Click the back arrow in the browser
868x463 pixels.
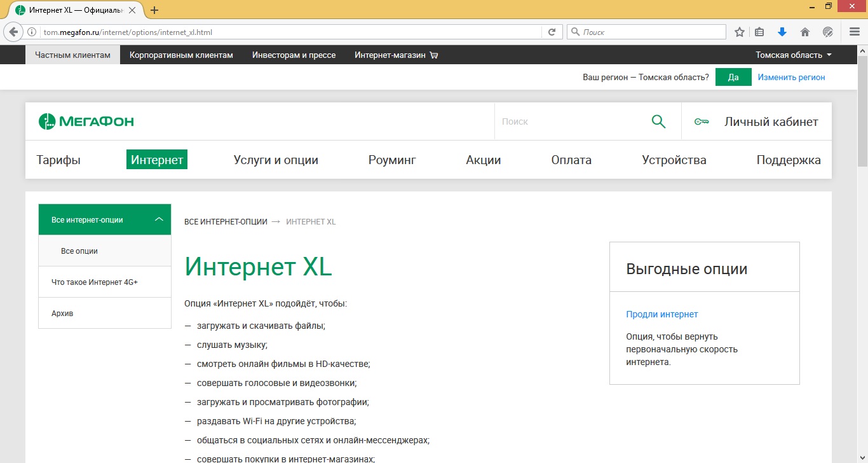(14, 32)
